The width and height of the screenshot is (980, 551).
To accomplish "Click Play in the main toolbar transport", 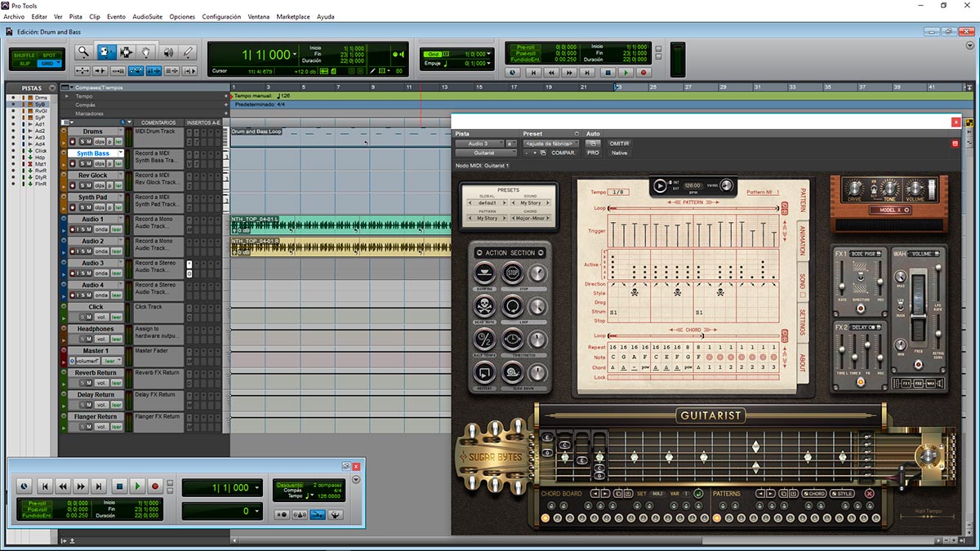I will (625, 72).
